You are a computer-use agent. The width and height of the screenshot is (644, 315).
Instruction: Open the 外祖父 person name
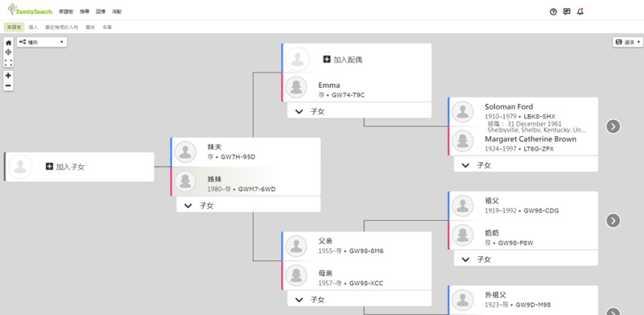tap(495, 295)
